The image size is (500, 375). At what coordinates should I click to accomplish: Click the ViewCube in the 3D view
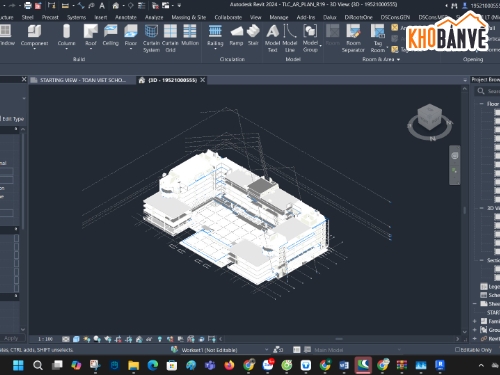[x=430, y=118]
